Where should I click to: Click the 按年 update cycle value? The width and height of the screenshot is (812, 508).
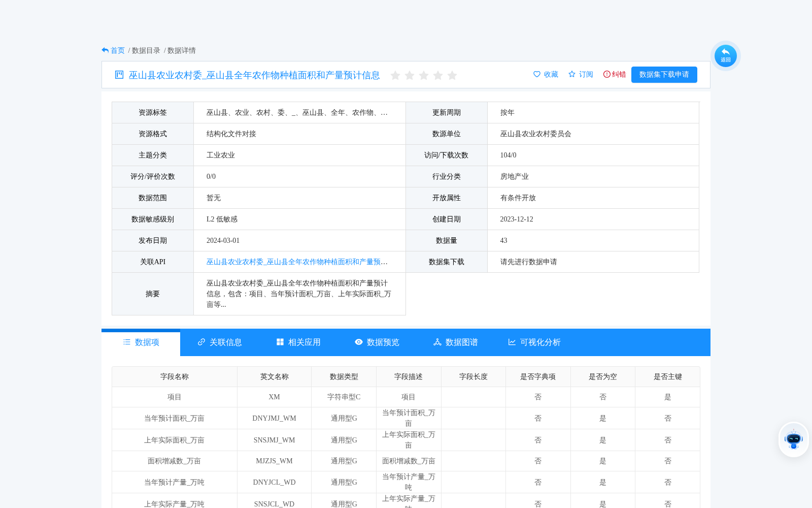click(x=507, y=113)
